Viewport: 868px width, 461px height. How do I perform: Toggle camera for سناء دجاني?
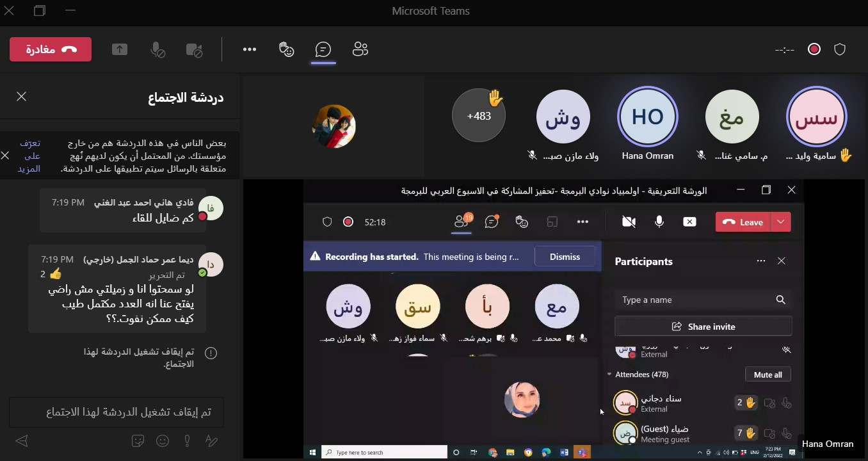770,403
